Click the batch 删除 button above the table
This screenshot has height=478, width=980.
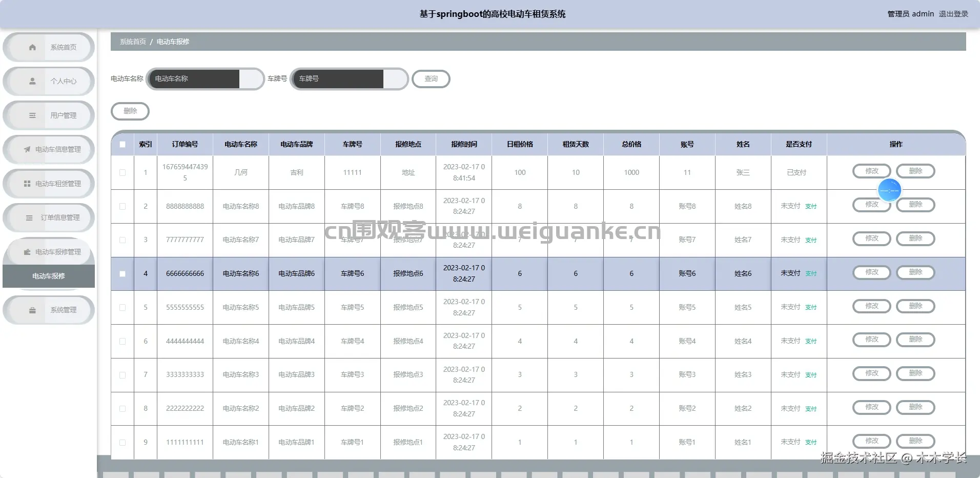(x=130, y=111)
